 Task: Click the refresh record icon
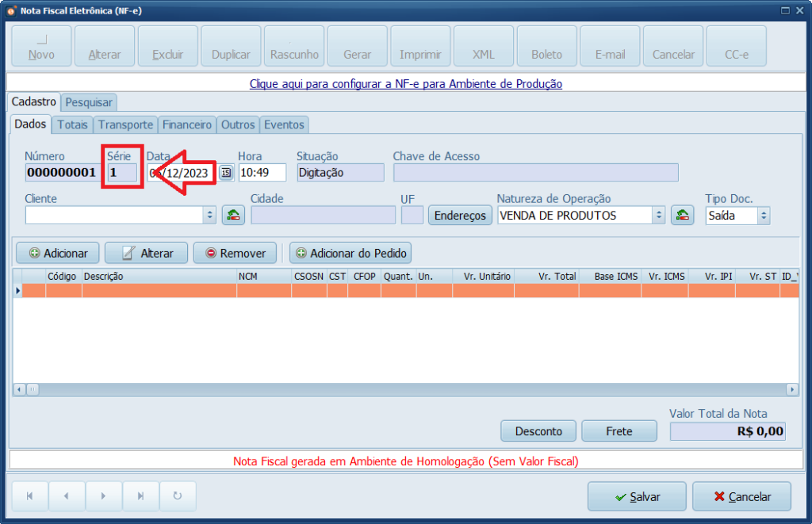(x=177, y=496)
